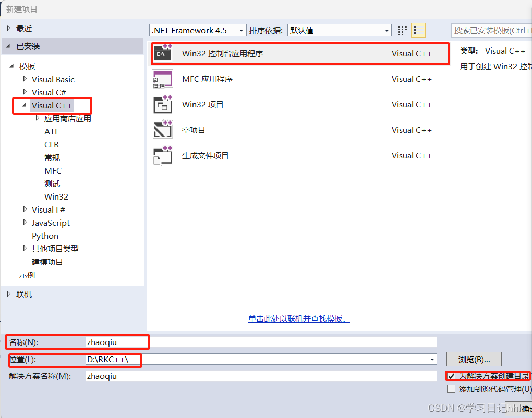Viewport: 532px width, 418px height.
Task: Select the 'MFC 应用程序' template name
Action: coord(207,79)
